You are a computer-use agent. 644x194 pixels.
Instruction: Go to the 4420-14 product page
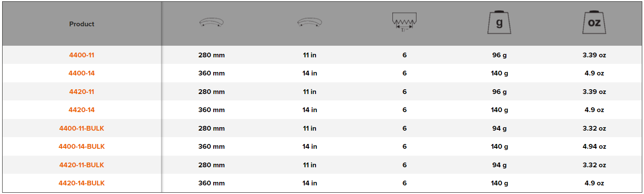pyautogui.click(x=82, y=110)
